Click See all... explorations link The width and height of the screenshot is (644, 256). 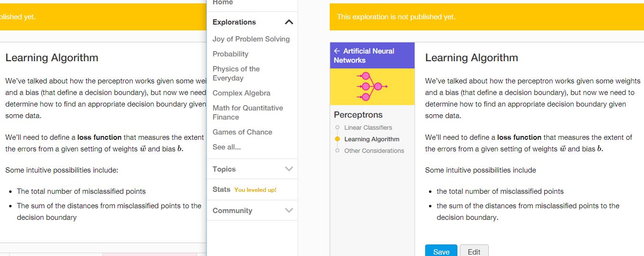227,147
